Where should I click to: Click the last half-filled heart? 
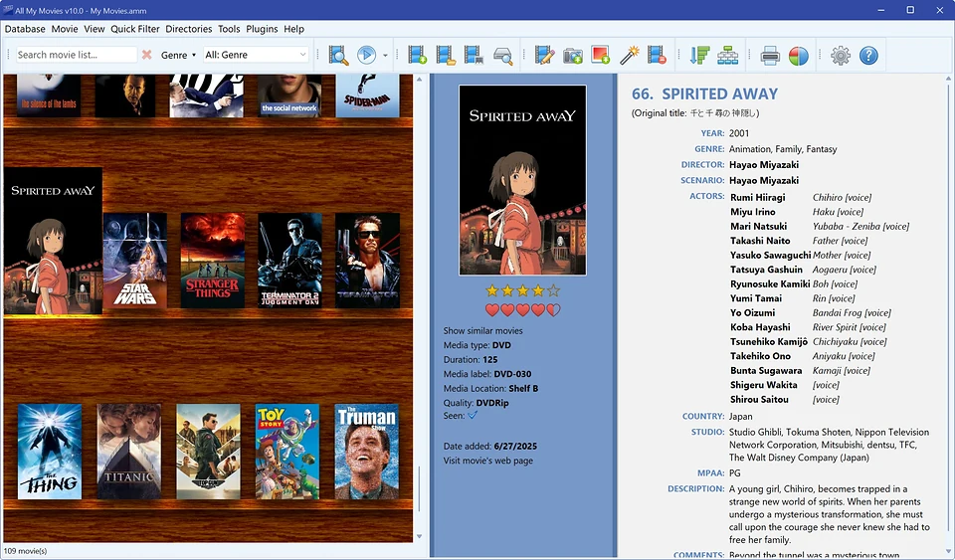click(x=553, y=310)
